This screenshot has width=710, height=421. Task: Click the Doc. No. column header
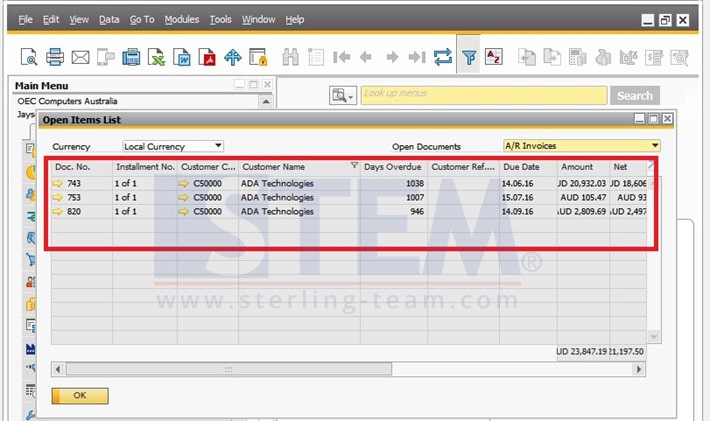82,167
